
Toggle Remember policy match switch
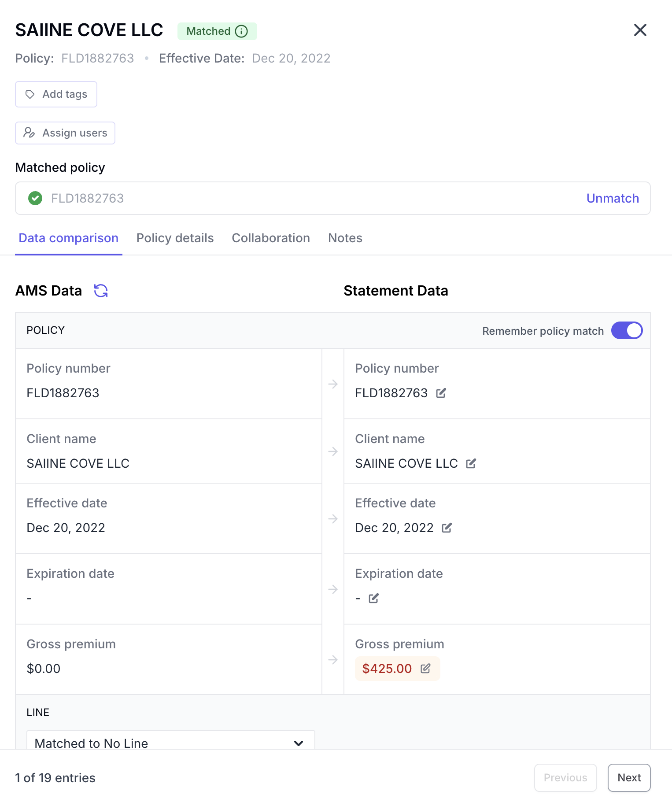627,330
